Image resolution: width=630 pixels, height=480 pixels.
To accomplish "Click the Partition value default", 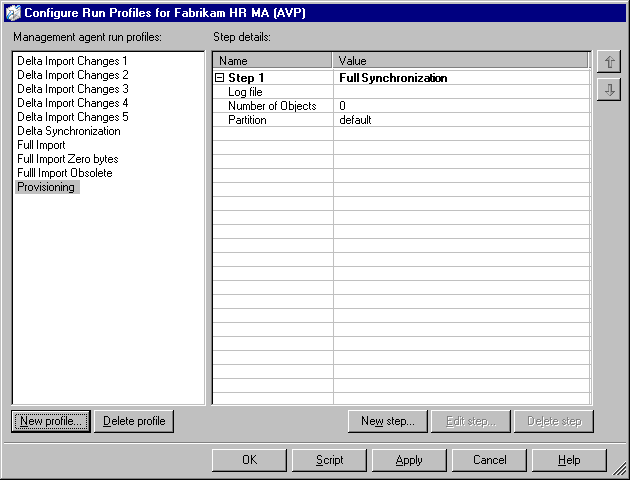I will (355, 120).
